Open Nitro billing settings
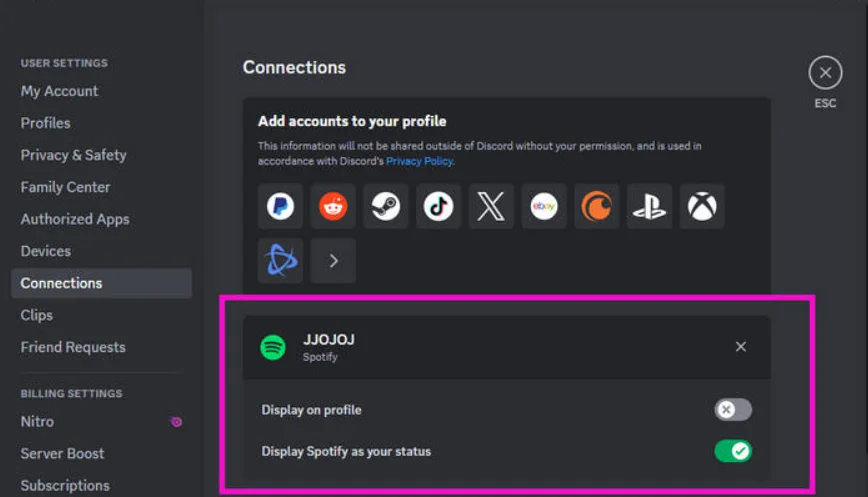This screenshot has height=497, width=868. click(37, 422)
